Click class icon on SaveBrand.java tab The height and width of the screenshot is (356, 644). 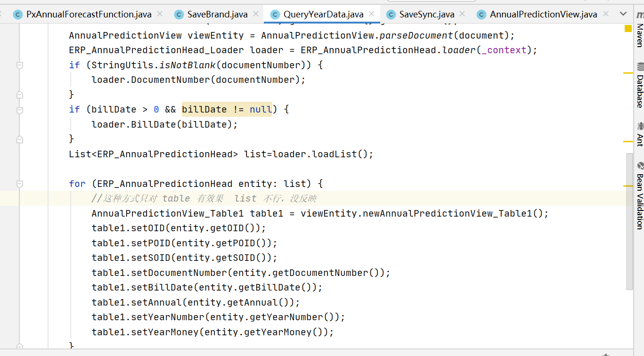pos(179,15)
